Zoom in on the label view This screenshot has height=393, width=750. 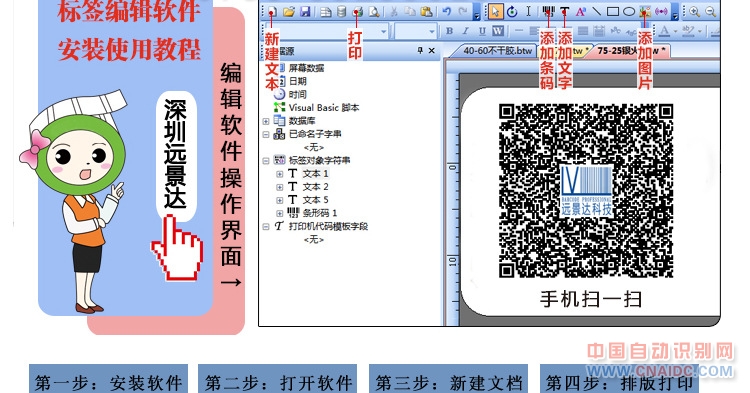click(695, 11)
